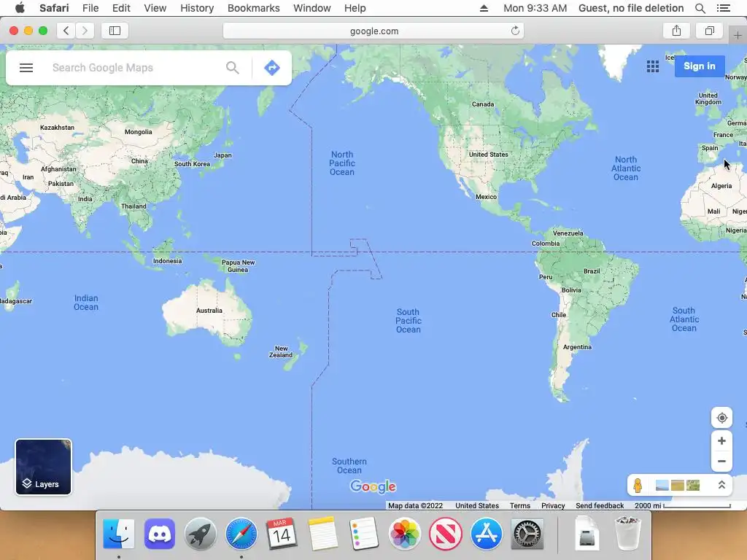747x560 pixels.
Task: Show your location with the target icon
Action: click(x=721, y=418)
